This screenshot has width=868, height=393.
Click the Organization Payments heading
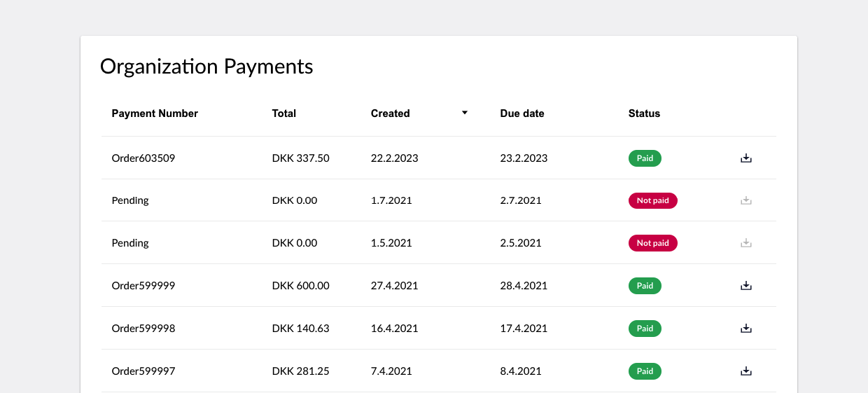tap(206, 67)
